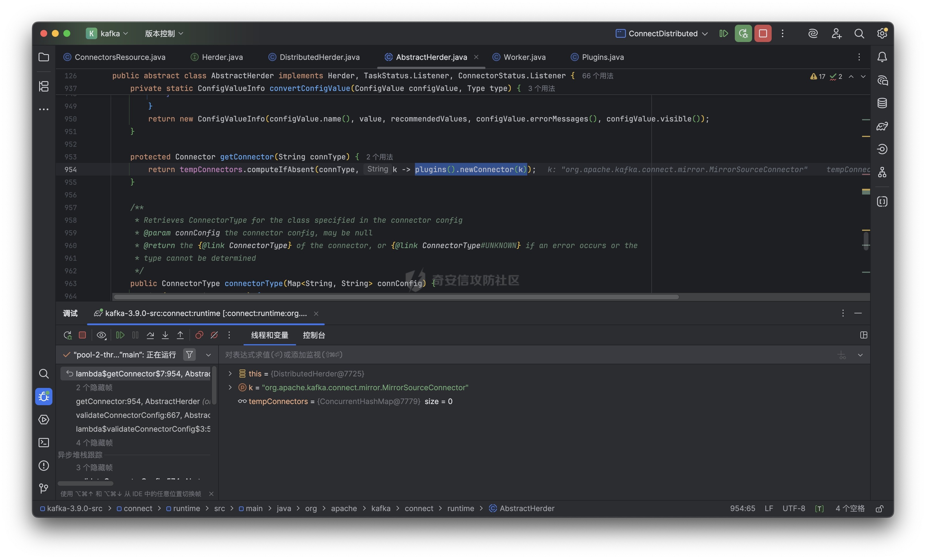This screenshot has width=926, height=560.
Task: Open the hierarchy tool window icon in right sidebar
Action: (x=882, y=172)
